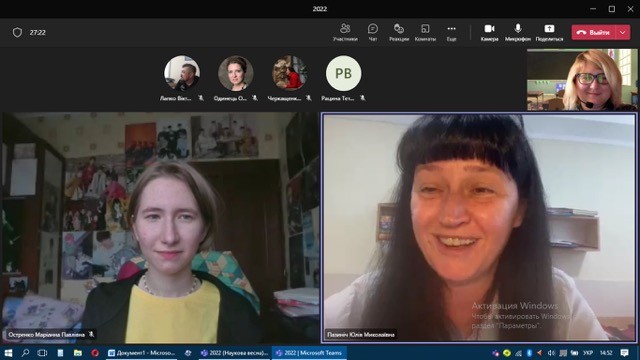Select Одинець participant avatar

[x=236, y=73]
